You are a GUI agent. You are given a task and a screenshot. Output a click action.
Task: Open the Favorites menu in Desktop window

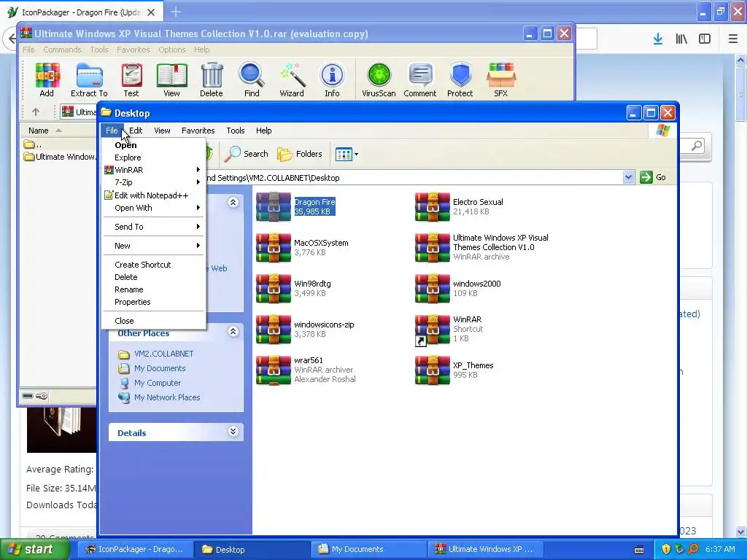[198, 131]
